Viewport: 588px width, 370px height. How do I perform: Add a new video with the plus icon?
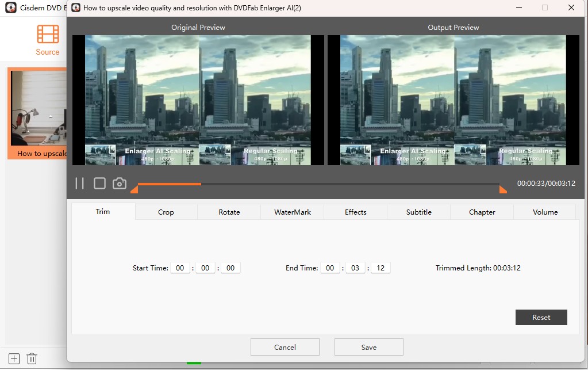pos(13,358)
